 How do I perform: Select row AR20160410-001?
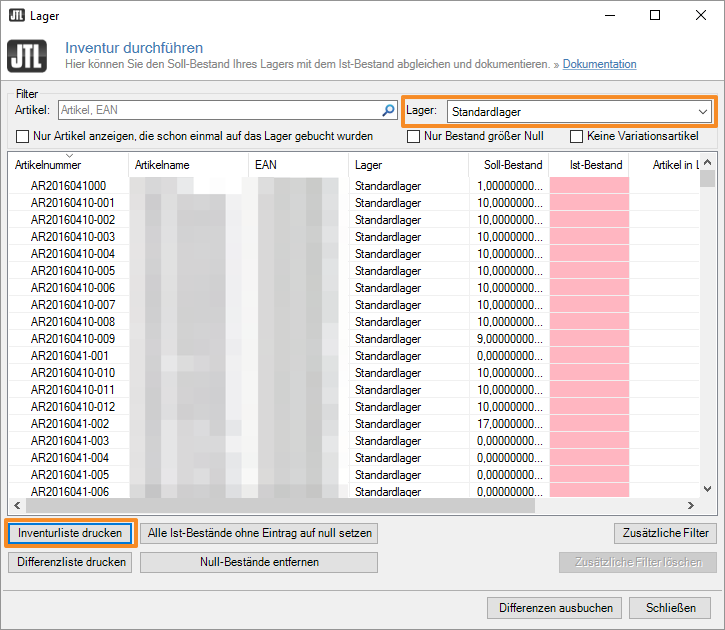pyautogui.click(x=354, y=203)
